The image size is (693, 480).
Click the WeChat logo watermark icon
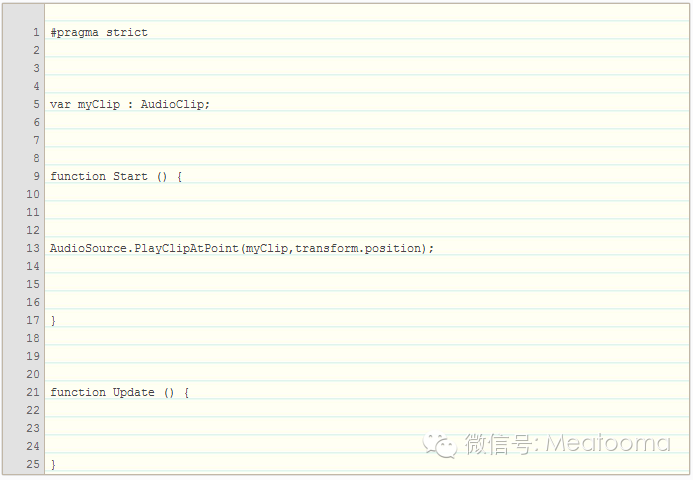tap(439, 444)
